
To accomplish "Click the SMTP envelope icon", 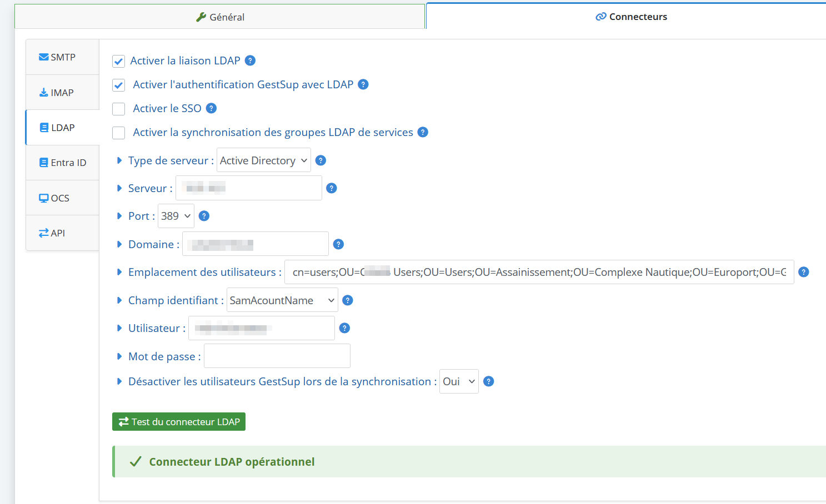I will click(x=43, y=57).
